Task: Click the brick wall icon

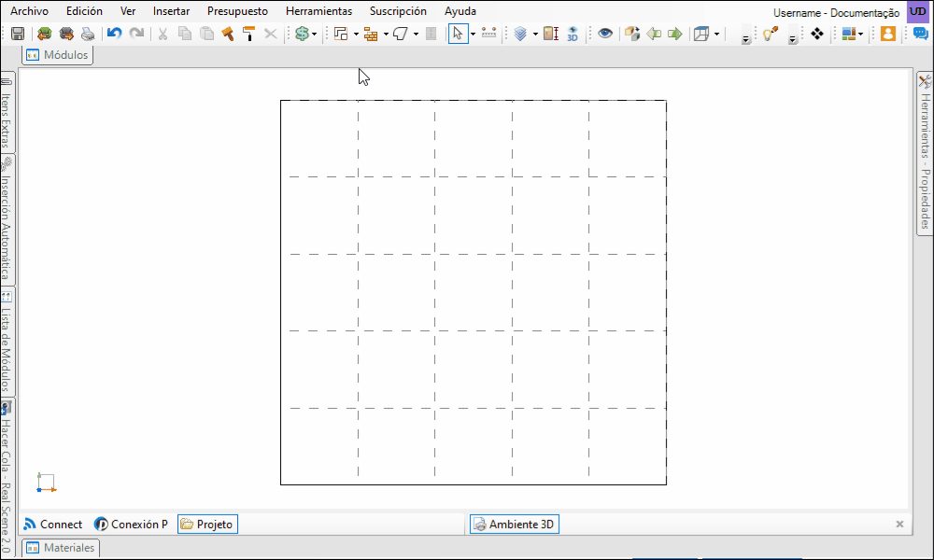Action: coord(371,34)
